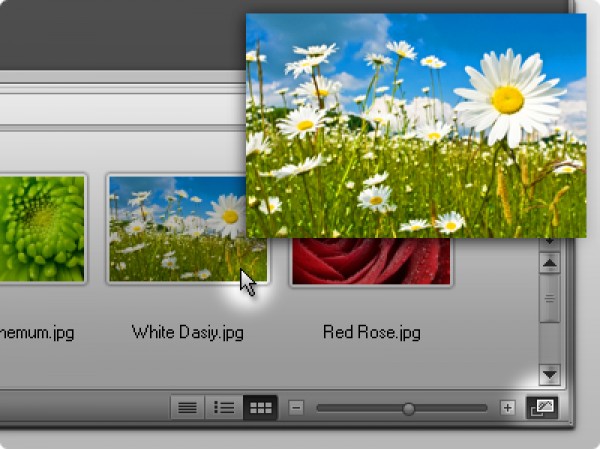Click the scrollbar down arrow at bottom
The image size is (600, 449).
click(550, 374)
